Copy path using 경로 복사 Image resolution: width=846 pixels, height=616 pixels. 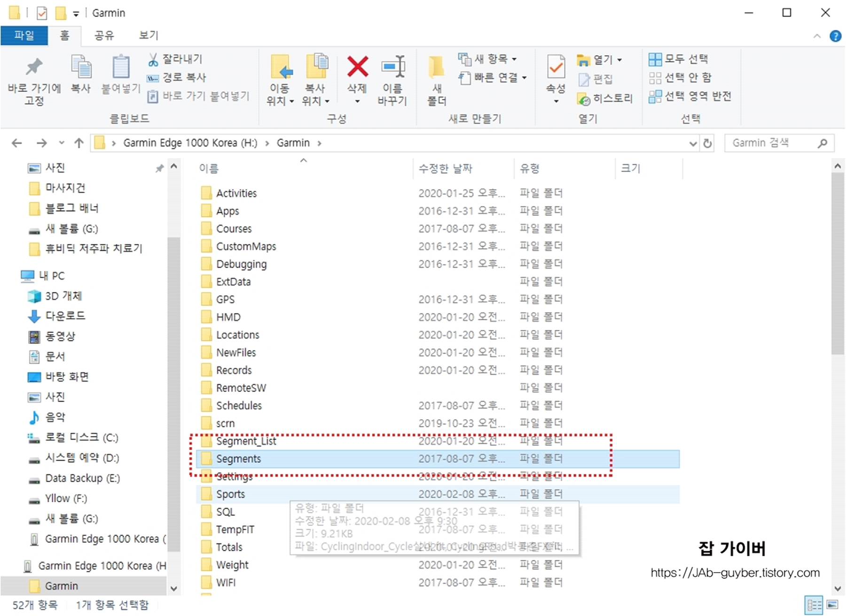[177, 78]
